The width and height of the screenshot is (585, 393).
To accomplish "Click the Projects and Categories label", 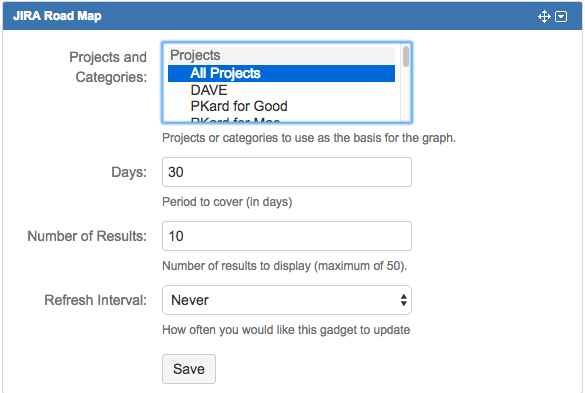I will 108,67.
